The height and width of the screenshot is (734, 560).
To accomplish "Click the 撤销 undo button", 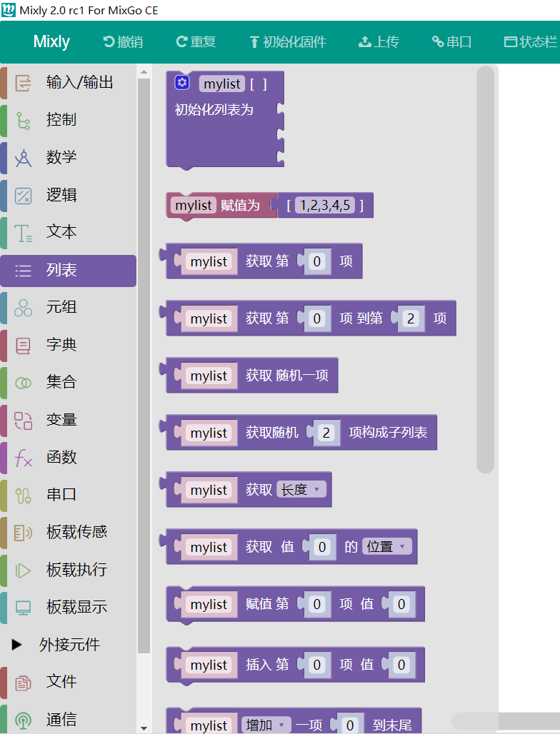I will click(x=123, y=42).
